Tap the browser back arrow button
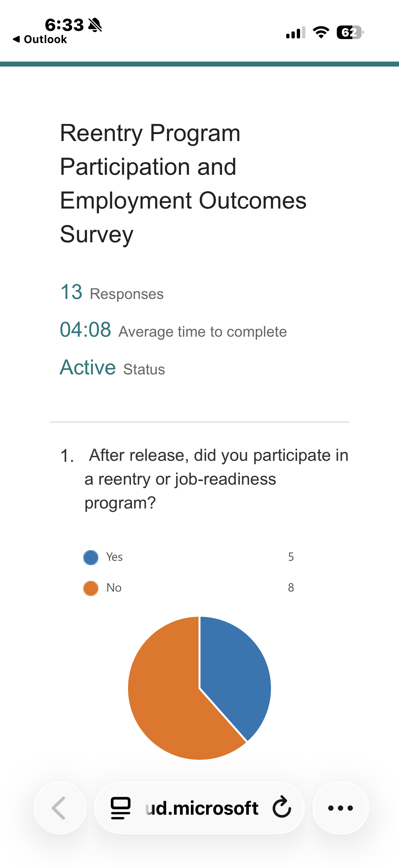Viewport: 399px width, 868px height. (60, 808)
